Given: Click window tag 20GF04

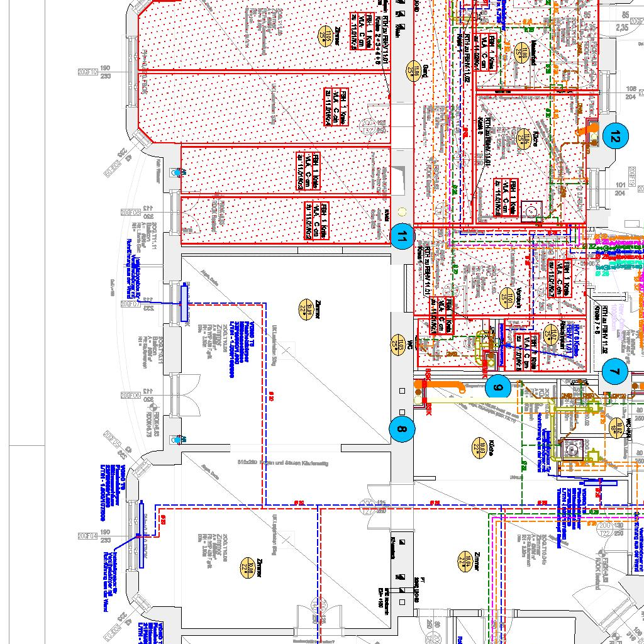Looking at the screenshot, I should coord(88,536).
